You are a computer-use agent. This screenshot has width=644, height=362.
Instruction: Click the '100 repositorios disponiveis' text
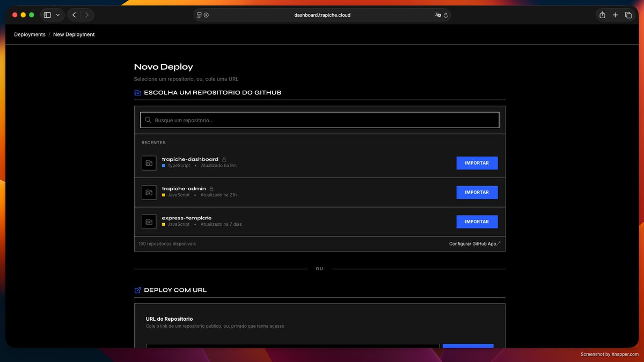(167, 243)
